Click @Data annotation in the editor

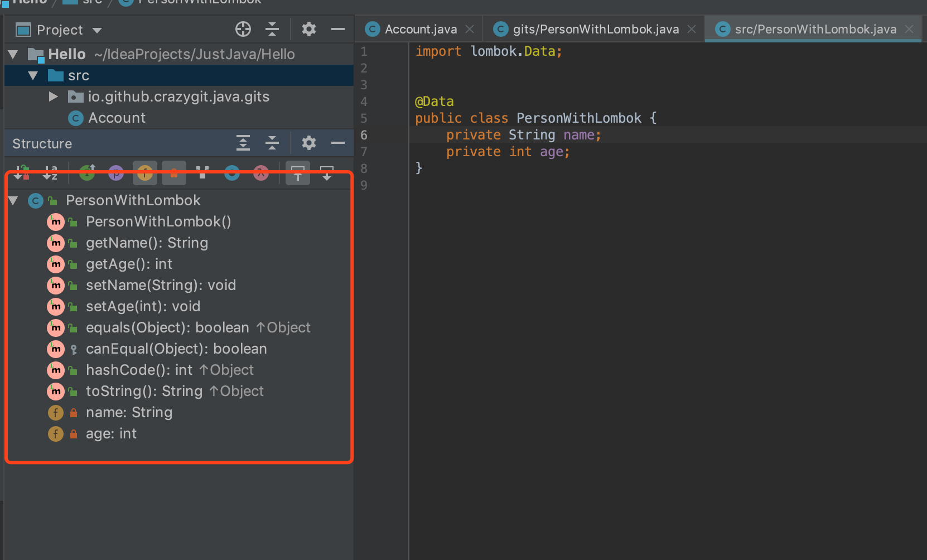click(x=434, y=102)
